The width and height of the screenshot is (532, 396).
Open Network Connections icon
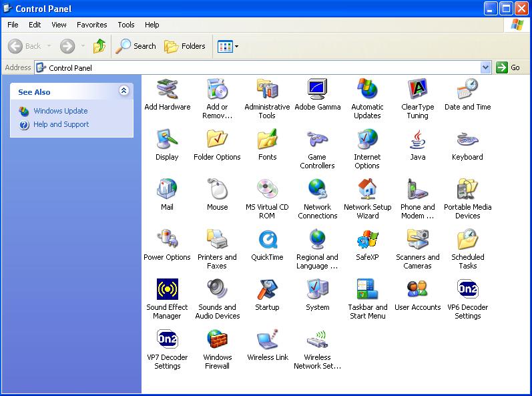pos(317,189)
